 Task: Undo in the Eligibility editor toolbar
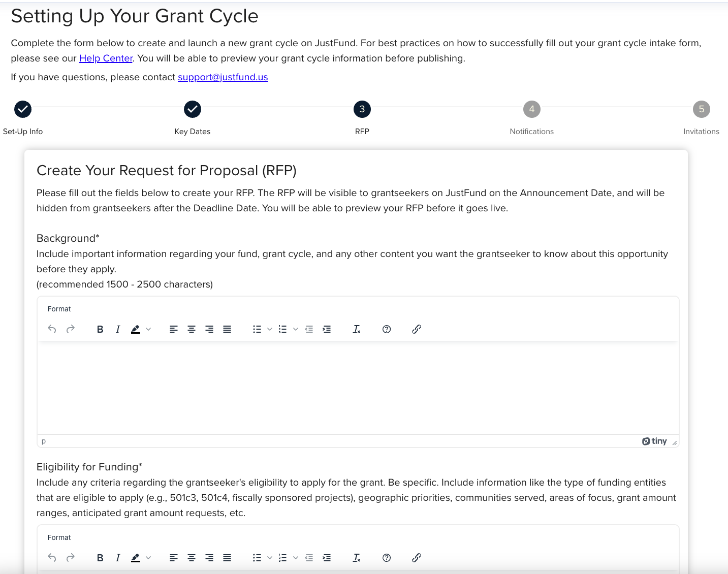point(52,558)
